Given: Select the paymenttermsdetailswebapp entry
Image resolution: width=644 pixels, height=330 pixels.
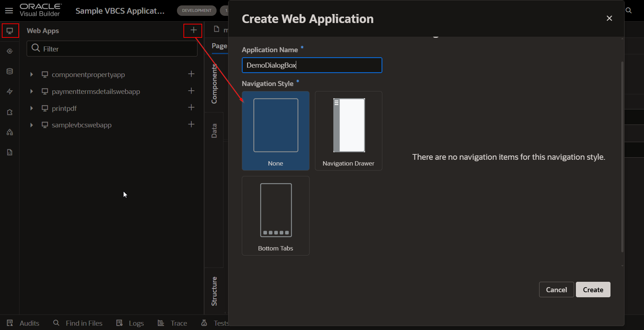Looking at the screenshot, I should tap(96, 91).
